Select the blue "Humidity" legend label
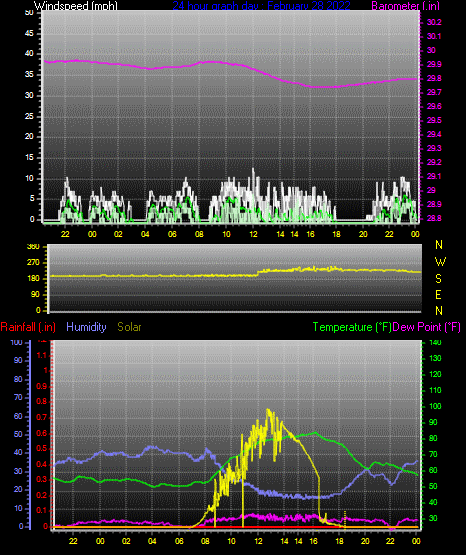Image resolution: width=466 pixels, height=555 pixels. coord(86,327)
